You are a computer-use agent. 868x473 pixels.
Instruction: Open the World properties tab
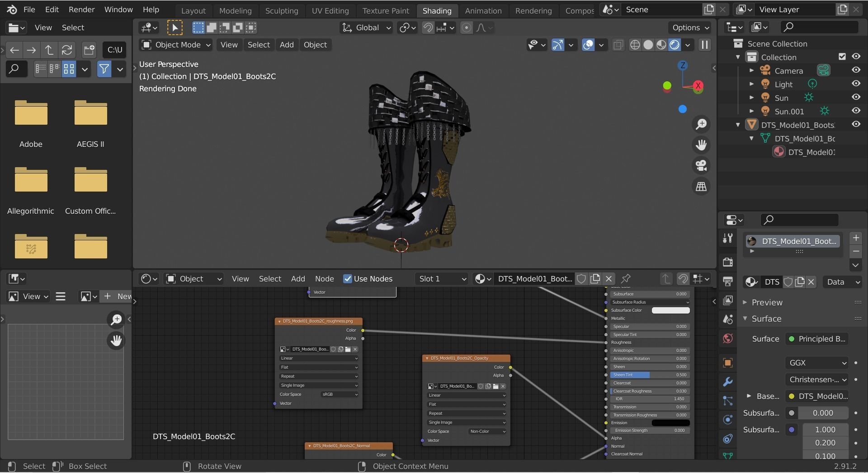(727, 338)
